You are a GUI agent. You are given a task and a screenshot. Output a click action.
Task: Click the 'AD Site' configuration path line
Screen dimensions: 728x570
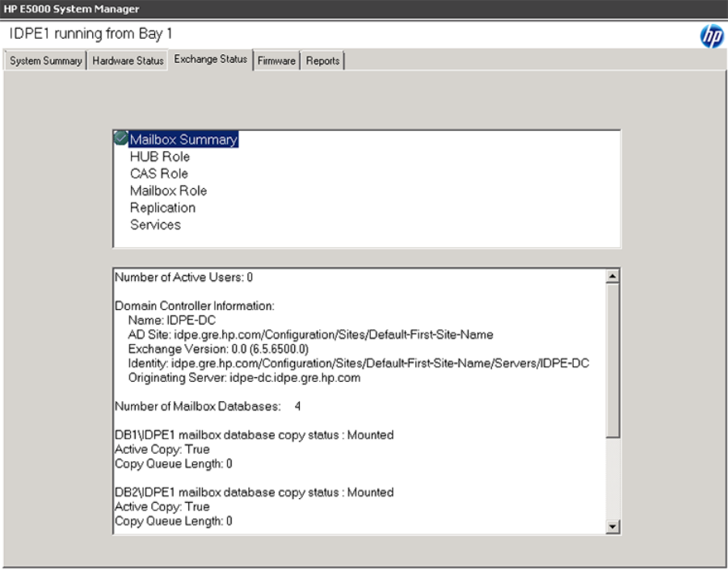[310, 335]
